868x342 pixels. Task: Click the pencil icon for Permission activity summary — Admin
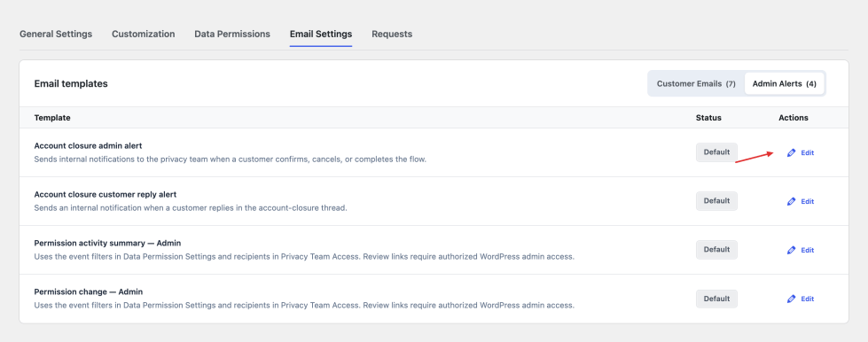791,250
